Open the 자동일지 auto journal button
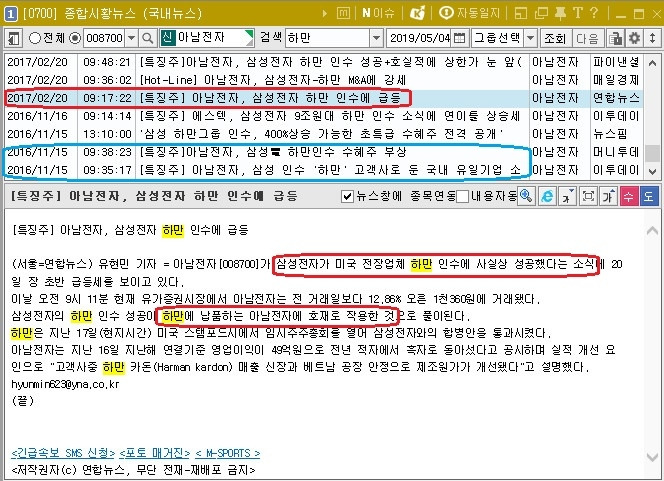 pos(469,13)
